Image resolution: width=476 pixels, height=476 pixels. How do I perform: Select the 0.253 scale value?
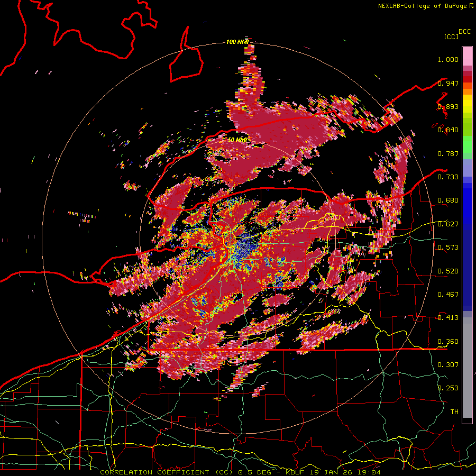coord(448,388)
